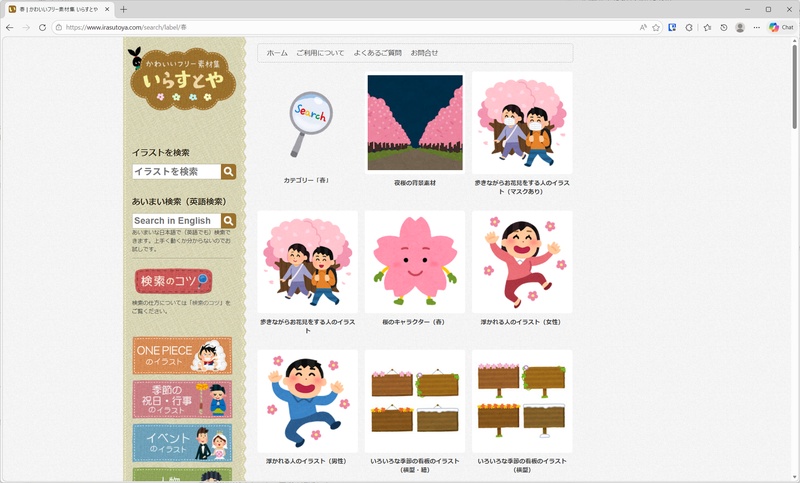Open the 桜のキャラクター（春） thumbnail
800x483 pixels.
(413, 262)
